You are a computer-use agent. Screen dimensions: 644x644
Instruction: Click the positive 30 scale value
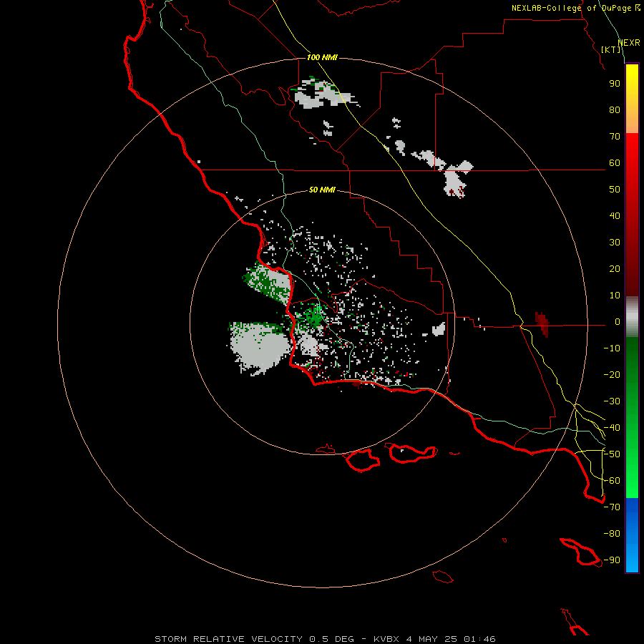615,243
